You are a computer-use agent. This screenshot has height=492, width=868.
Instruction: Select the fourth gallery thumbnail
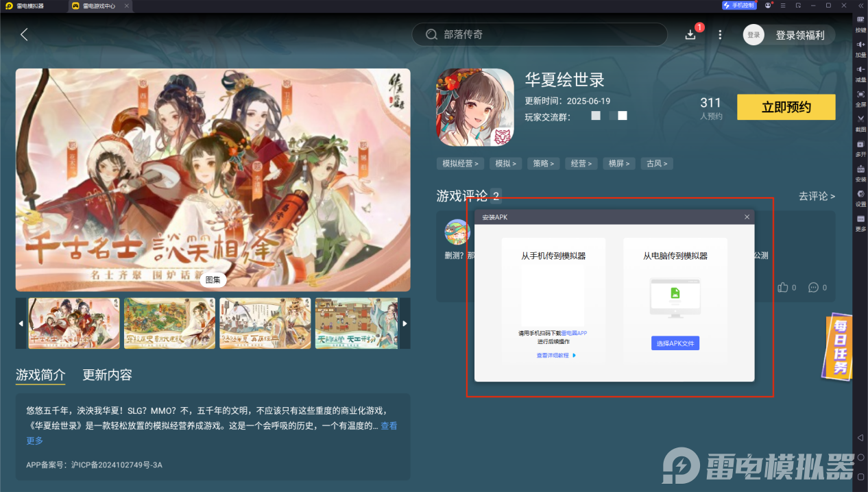tap(357, 323)
